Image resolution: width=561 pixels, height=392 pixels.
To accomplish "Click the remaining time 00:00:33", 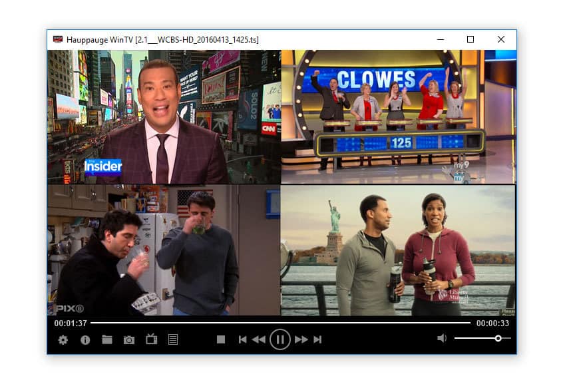I will point(492,323).
